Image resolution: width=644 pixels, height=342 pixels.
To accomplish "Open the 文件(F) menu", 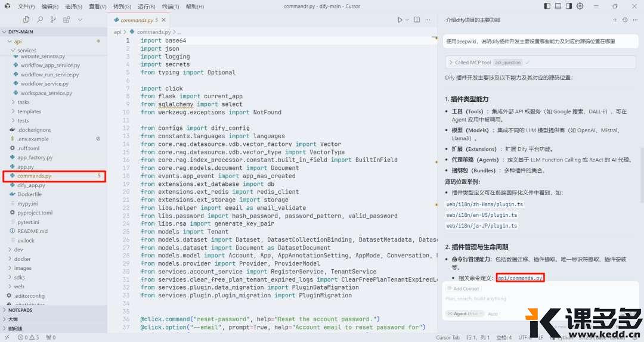I will 26,7.
